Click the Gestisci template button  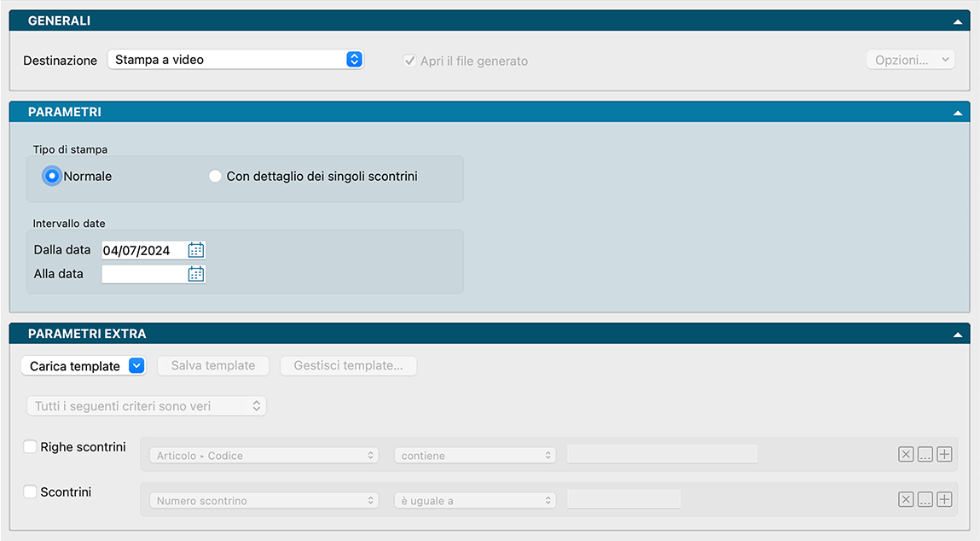tap(348, 365)
